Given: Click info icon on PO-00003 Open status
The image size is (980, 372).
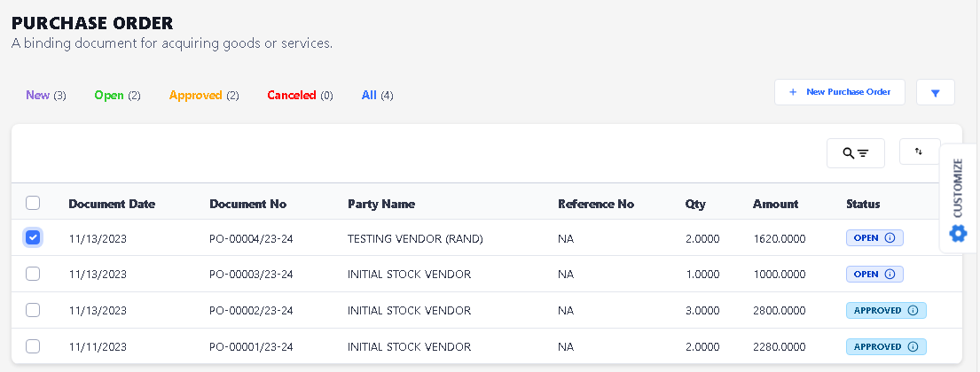Looking at the screenshot, I should [x=890, y=275].
